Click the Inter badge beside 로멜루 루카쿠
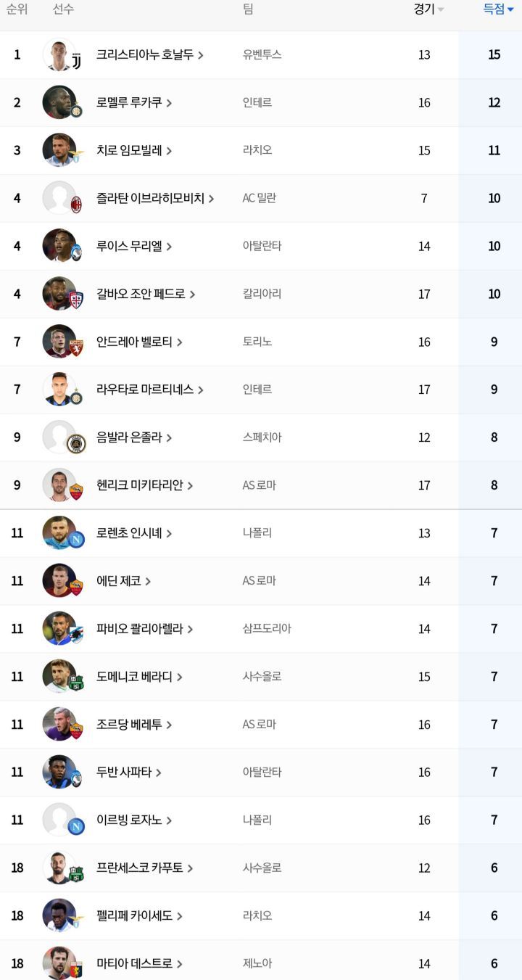 [x=76, y=111]
